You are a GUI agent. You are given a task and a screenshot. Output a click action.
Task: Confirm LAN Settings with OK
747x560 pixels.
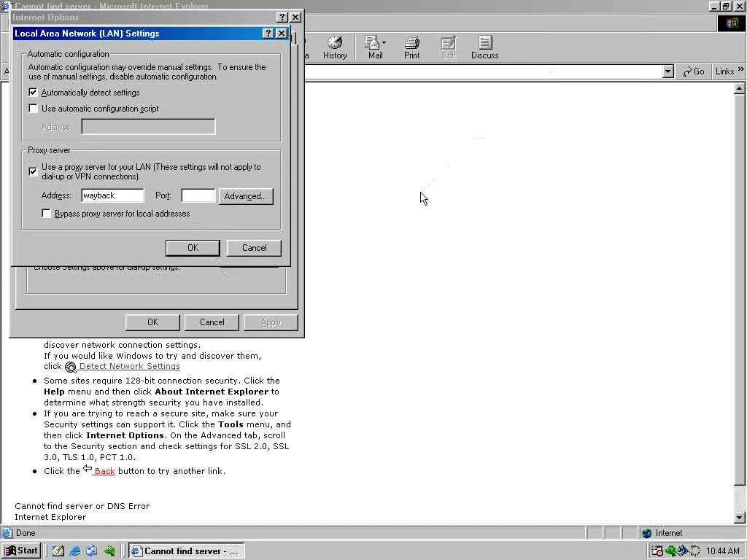point(193,248)
